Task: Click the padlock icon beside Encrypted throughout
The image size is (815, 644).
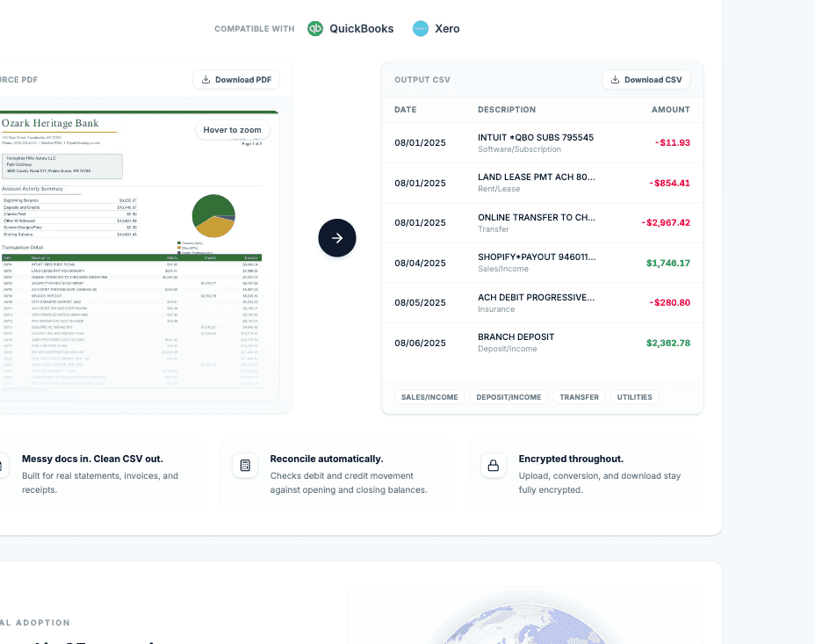Action: tap(493, 466)
